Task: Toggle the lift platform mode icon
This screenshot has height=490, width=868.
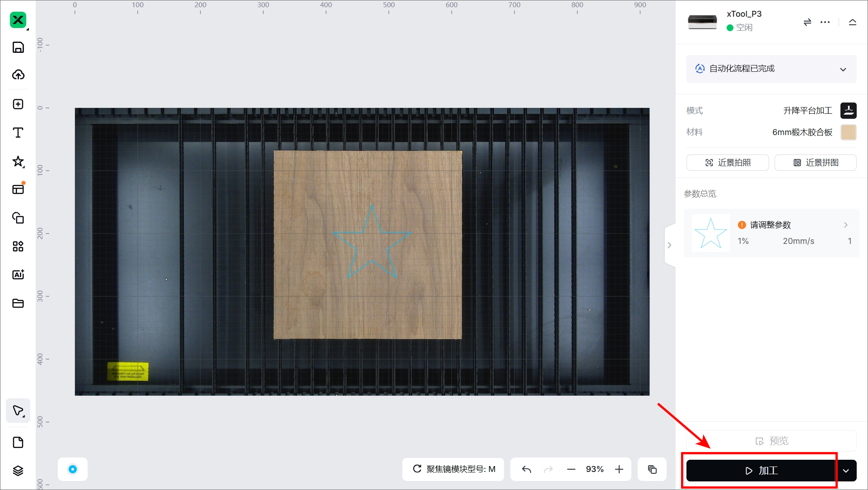Action: (848, 111)
